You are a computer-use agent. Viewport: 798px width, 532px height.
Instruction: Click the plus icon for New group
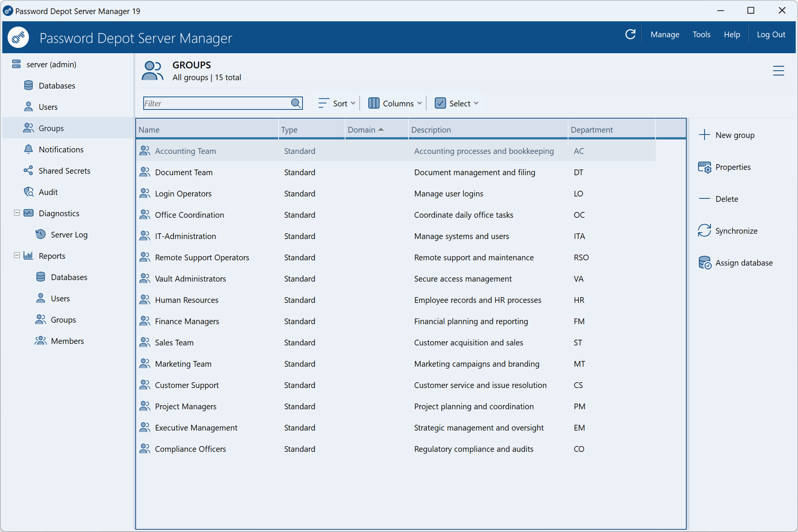pos(704,135)
